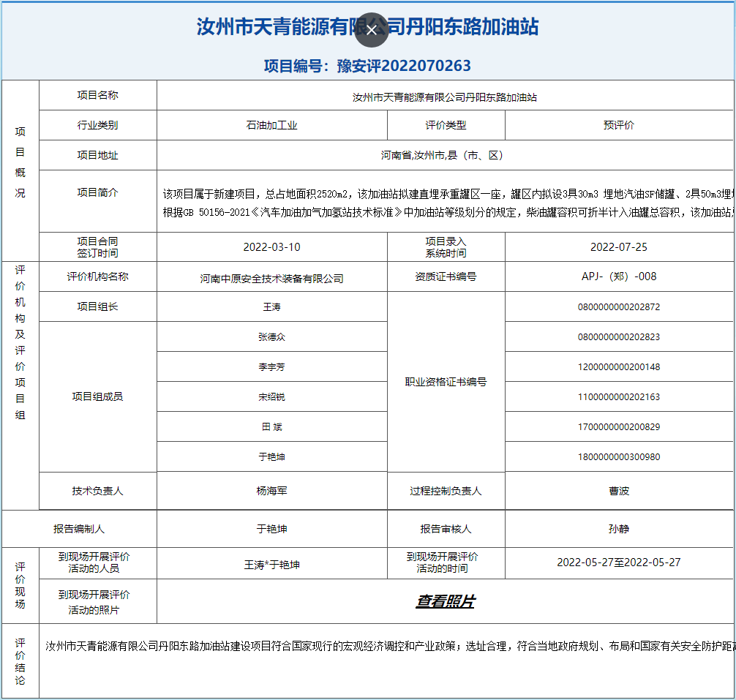Click the title 汝州市天青能源有限公司丹阳东路加油站
The height and width of the screenshot is (700, 736).
pos(367,26)
